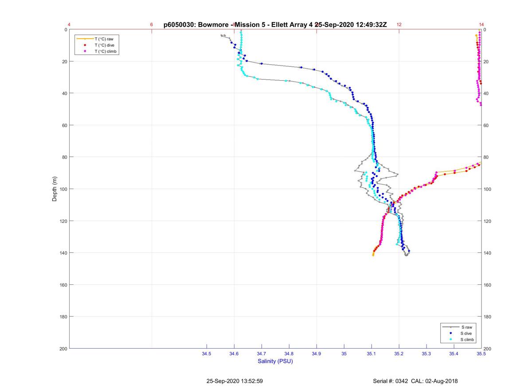Click salinity tick label 34.9

pyautogui.click(x=317, y=353)
